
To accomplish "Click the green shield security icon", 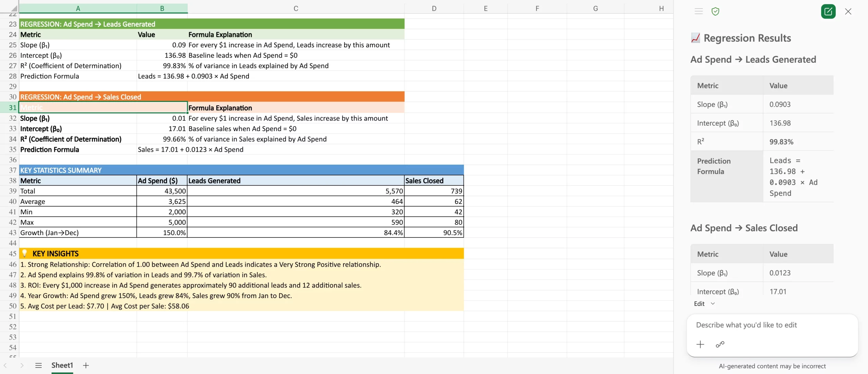I will click(715, 12).
